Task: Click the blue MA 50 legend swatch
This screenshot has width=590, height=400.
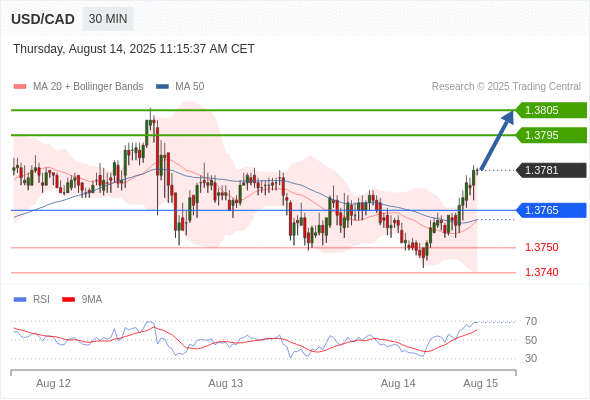Action: [x=162, y=87]
